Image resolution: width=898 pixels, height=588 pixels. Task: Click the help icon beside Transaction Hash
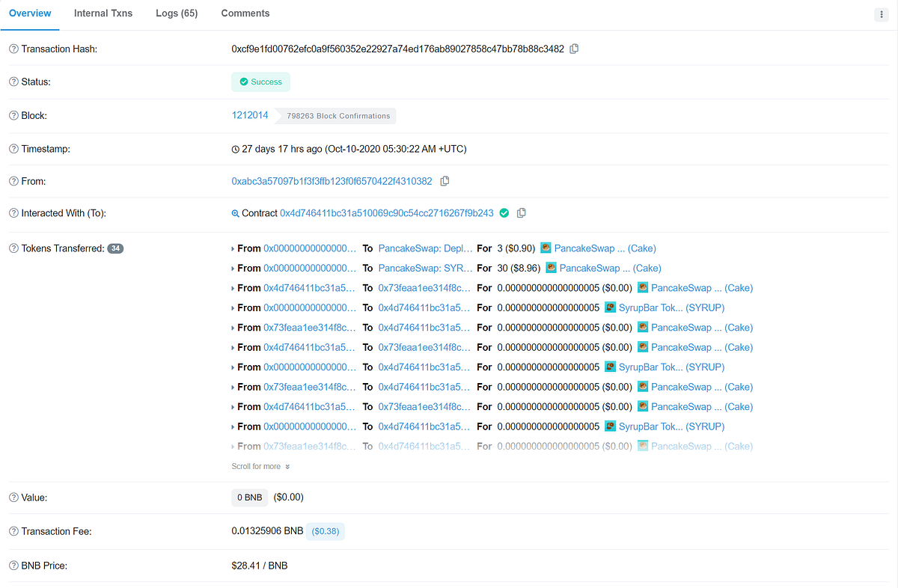click(x=13, y=49)
